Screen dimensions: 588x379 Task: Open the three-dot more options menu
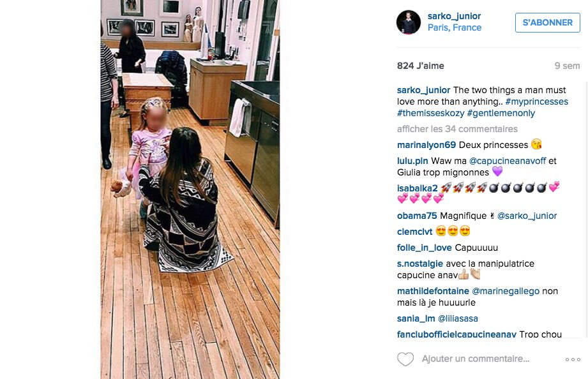[573, 359]
